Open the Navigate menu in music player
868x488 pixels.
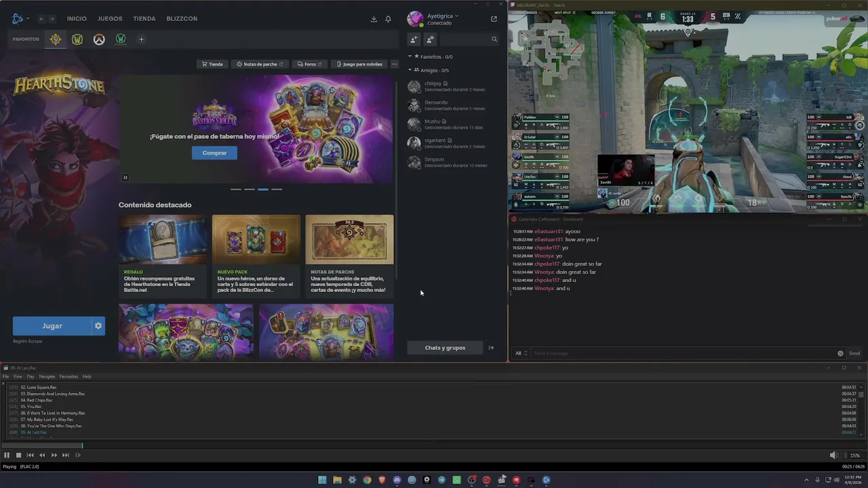coord(47,377)
